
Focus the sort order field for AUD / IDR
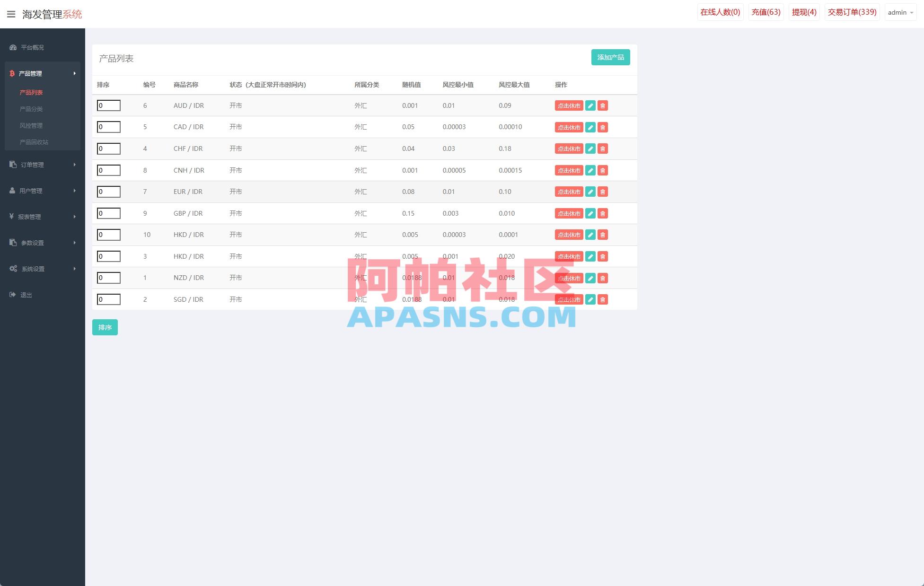(x=109, y=105)
